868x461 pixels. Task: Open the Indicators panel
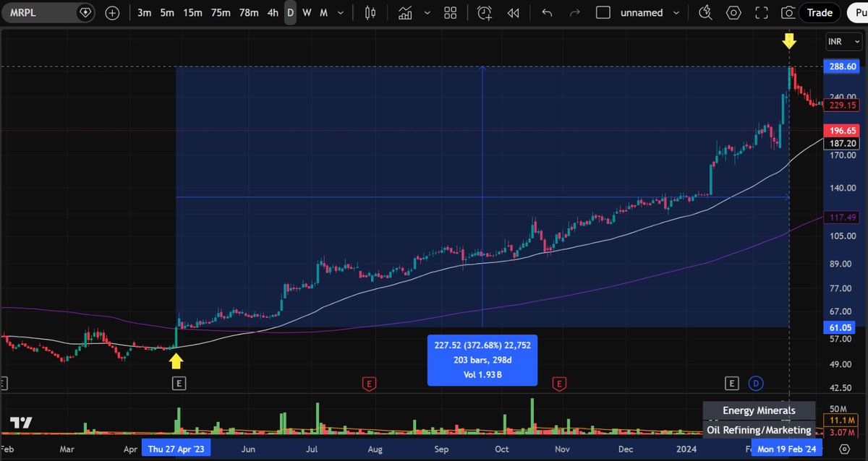[406, 13]
